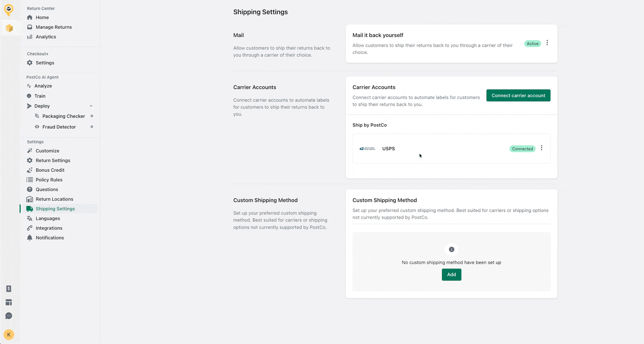Open the USPS carrier three-dot menu
Viewport: 644px width, 344px height.
(541, 148)
